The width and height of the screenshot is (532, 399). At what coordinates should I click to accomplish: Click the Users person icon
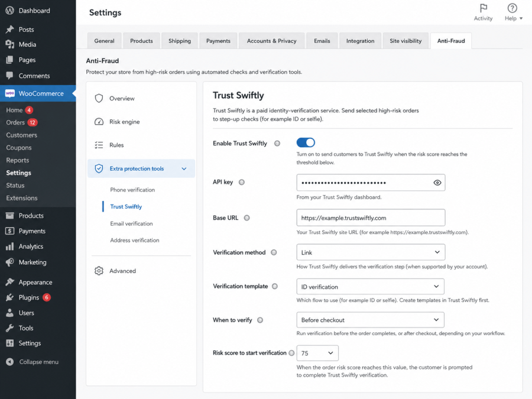coord(10,313)
